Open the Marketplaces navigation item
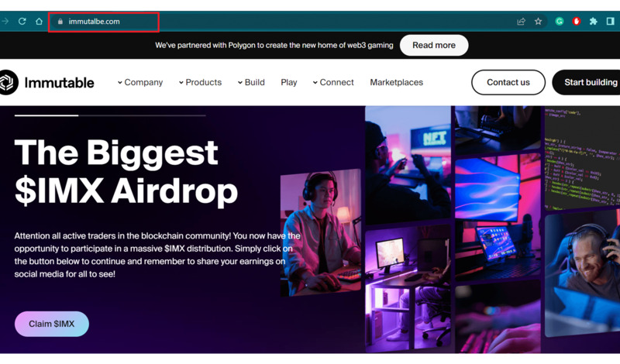The image size is (620, 364). (x=397, y=82)
